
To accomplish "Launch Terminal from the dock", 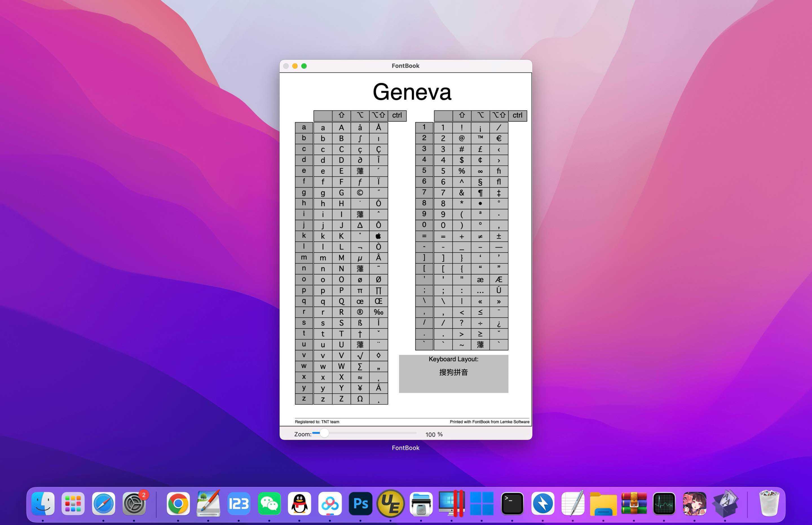I will coord(512,504).
